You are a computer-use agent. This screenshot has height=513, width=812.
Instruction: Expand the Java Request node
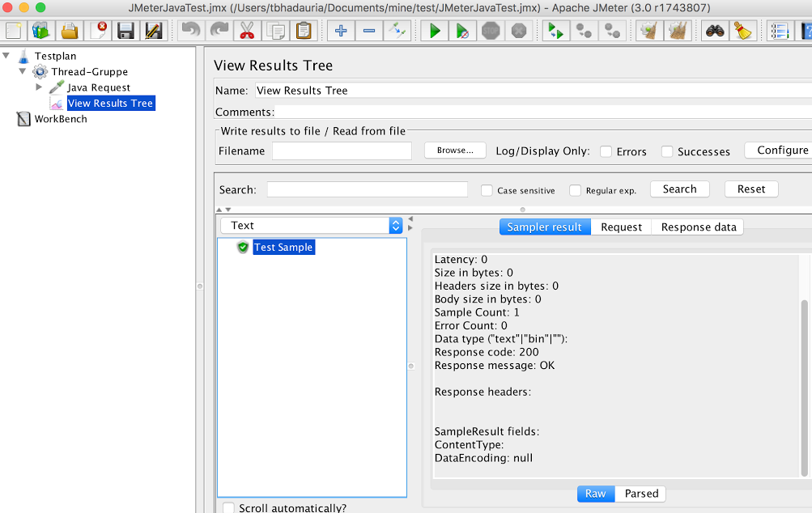(x=39, y=87)
